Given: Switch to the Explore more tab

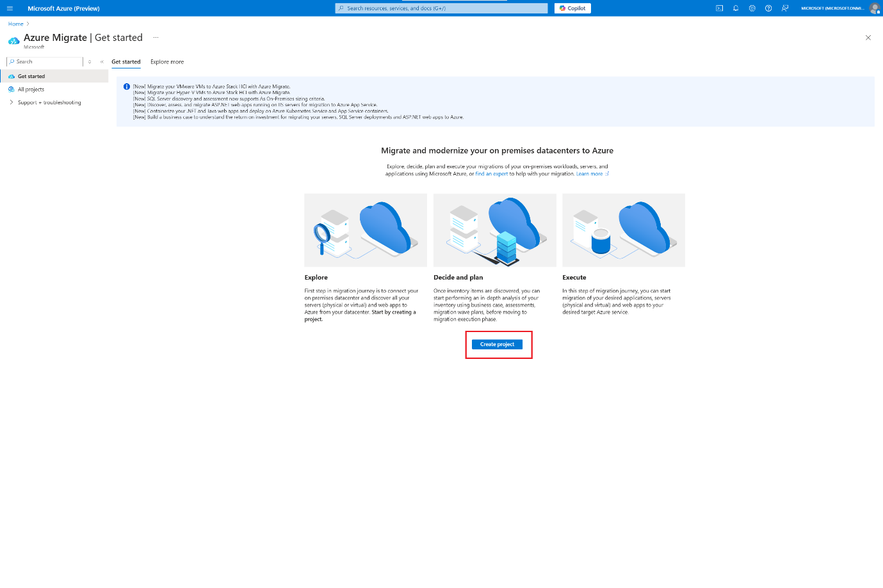Looking at the screenshot, I should coord(166,61).
